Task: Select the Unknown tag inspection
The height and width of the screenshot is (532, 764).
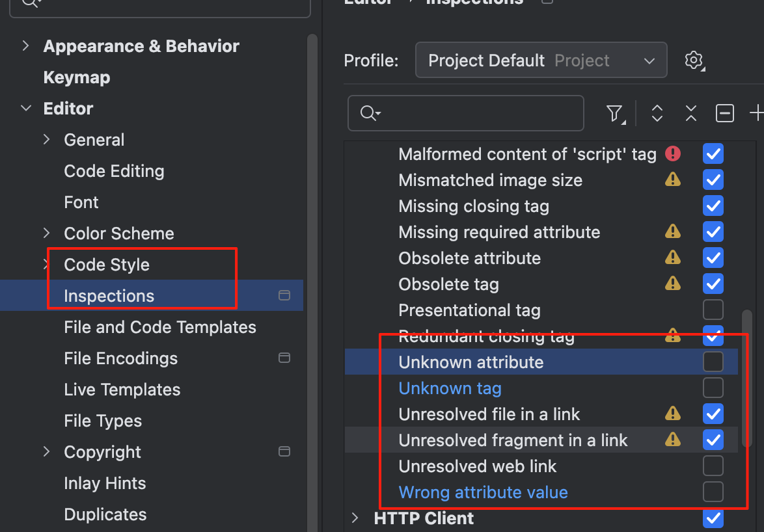Action: point(450,388)
